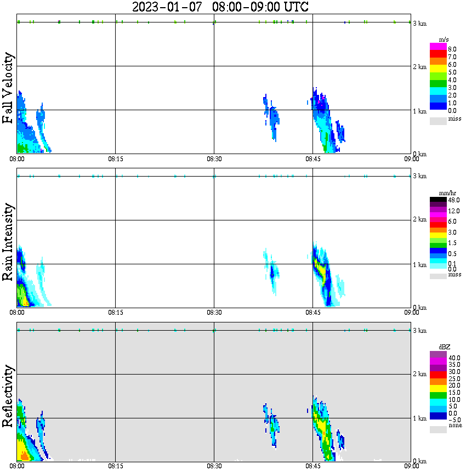
Task: Select the yellow 15.0 swatch in the dBZ legend
Action: 438,389
